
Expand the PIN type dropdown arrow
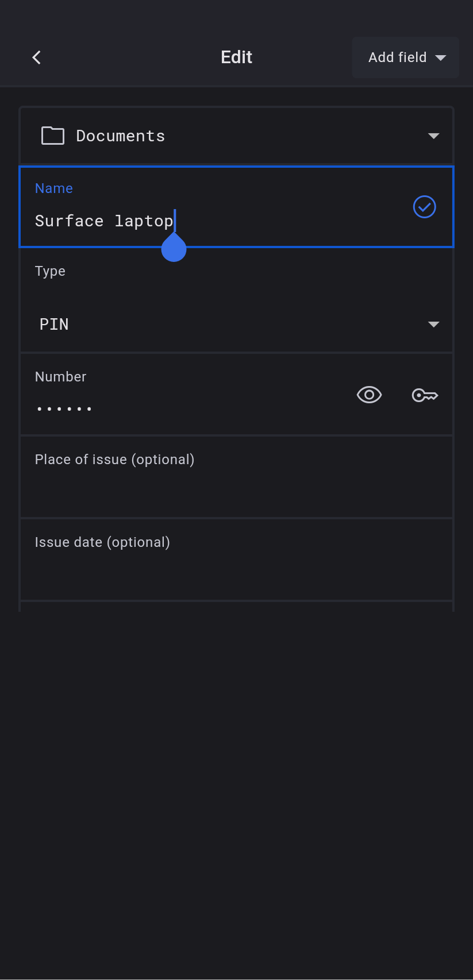[433, 325]
